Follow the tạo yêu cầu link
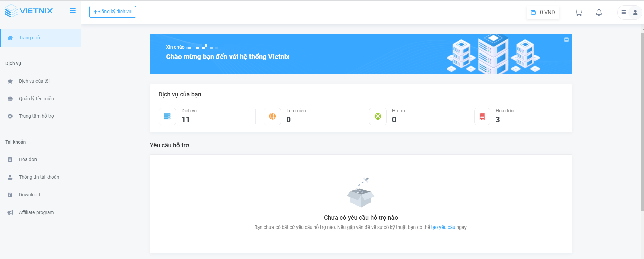The image size is (644, 259). (x=443, y=227)
